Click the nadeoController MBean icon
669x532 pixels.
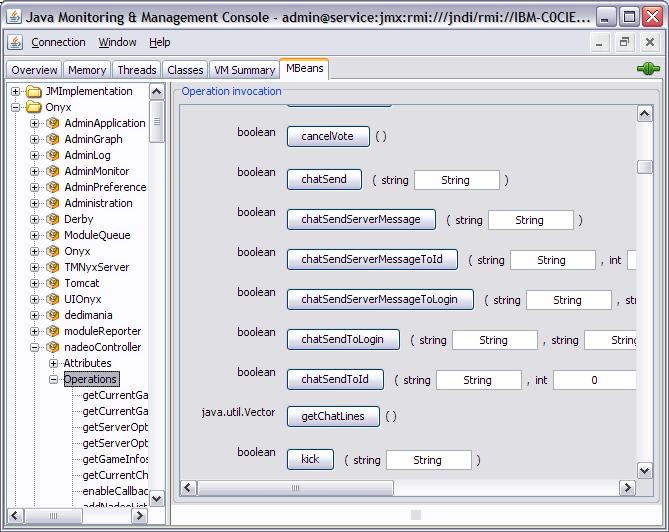[x=52, y=347]
